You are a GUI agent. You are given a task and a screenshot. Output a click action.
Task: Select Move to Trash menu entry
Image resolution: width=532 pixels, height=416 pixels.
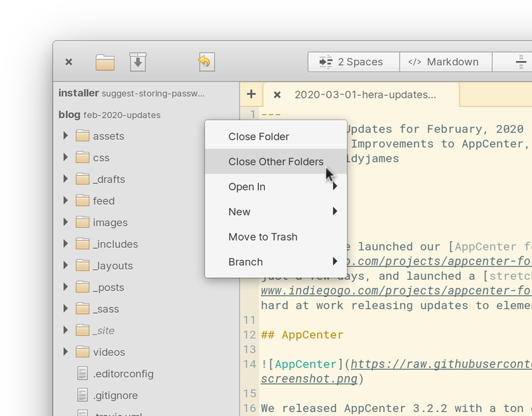(276, 237)
